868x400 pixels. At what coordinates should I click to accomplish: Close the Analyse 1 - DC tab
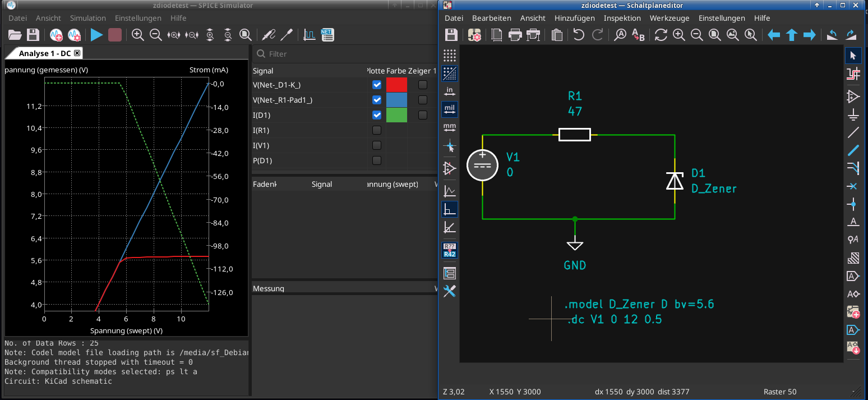tap(77, 53)
